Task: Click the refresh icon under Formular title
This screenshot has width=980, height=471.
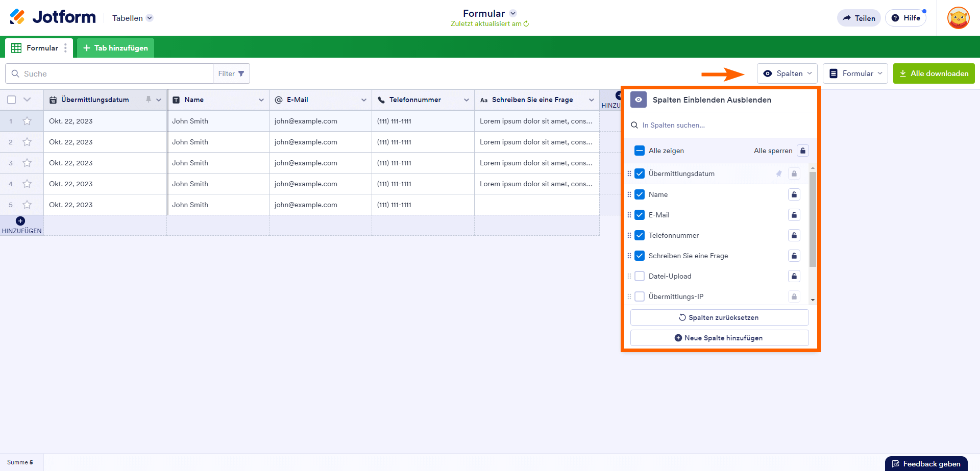Action: tap(526, 24)
